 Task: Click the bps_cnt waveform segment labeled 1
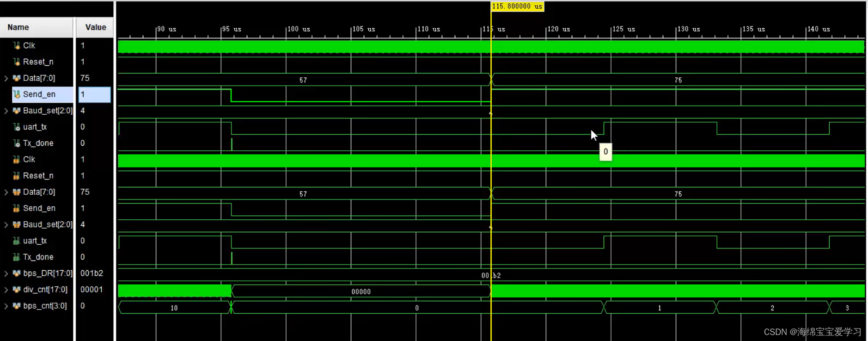[660, 308]
